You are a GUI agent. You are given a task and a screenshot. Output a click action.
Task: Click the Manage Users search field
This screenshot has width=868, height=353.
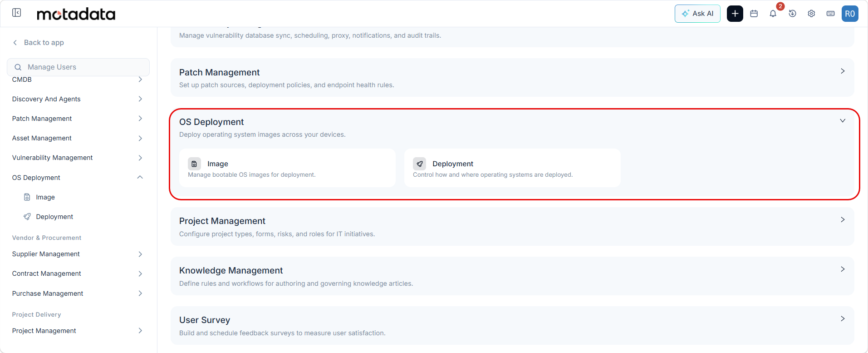[78, 67]
